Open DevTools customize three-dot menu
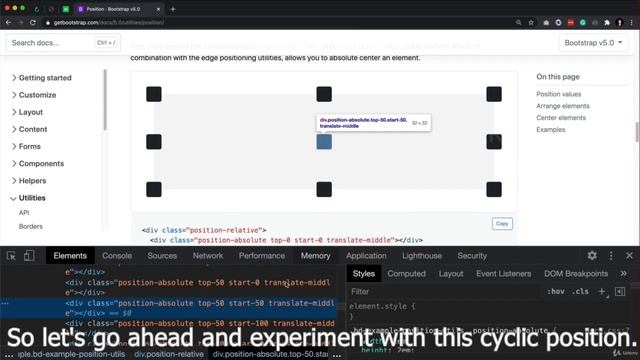Viewport: 640px width, 360px height. pos(611,256)
